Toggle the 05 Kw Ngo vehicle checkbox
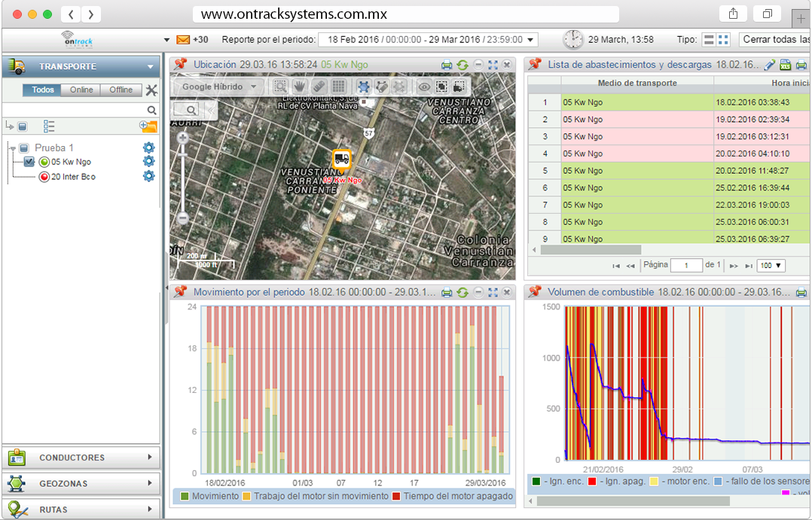This screenshot has height=520, width=812. (29, 162)
